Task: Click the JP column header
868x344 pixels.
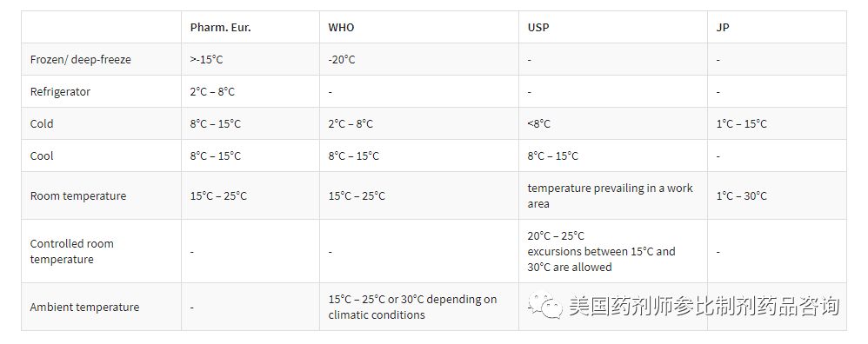Action: [x=723, y=27]
